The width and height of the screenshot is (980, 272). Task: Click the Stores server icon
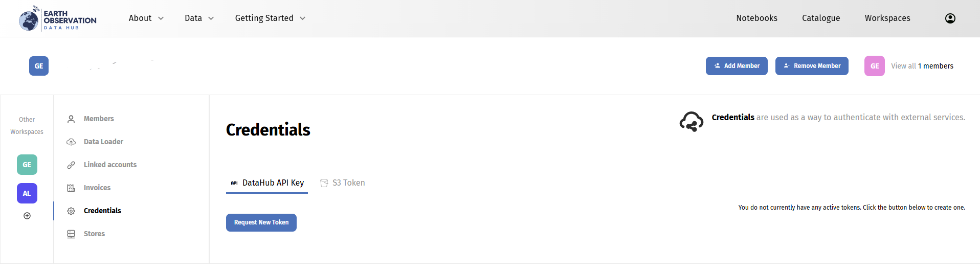[x=71, y=234]
